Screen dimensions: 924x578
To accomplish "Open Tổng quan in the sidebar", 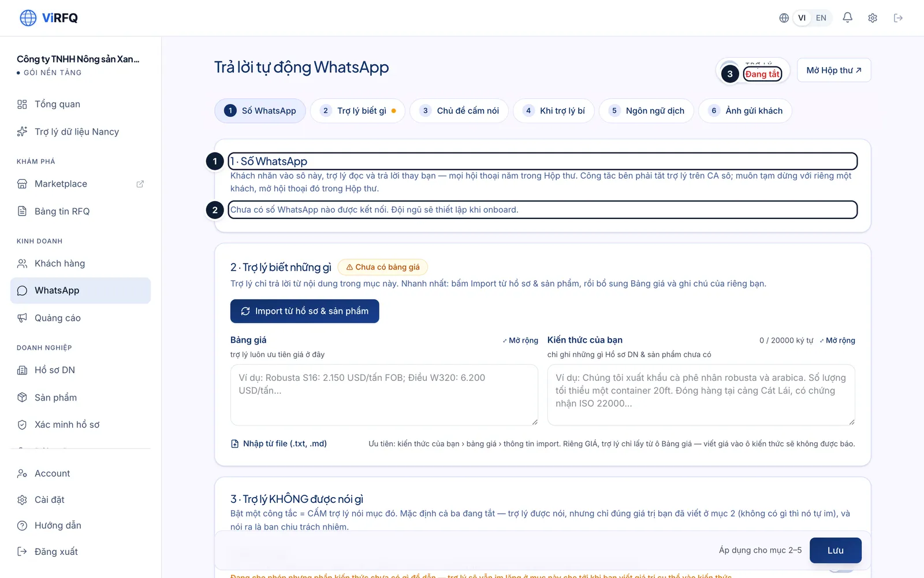I will [80, 104].
